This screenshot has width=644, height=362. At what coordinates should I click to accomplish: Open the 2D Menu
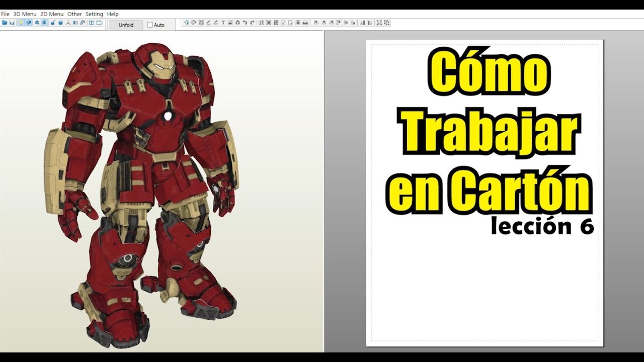52,14
